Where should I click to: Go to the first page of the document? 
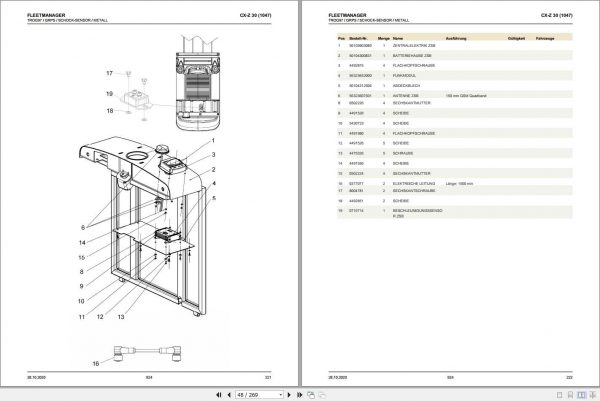click(x=218, y=394)
